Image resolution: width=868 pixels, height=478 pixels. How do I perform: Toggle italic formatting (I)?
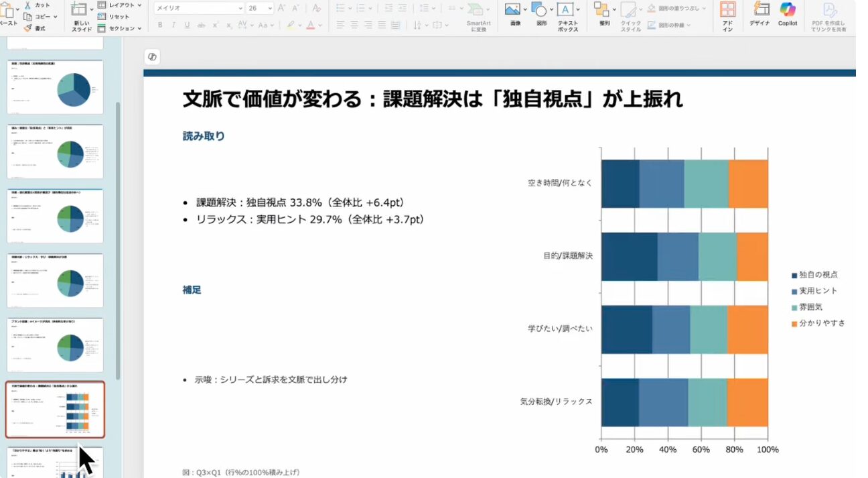click(173, 25)
